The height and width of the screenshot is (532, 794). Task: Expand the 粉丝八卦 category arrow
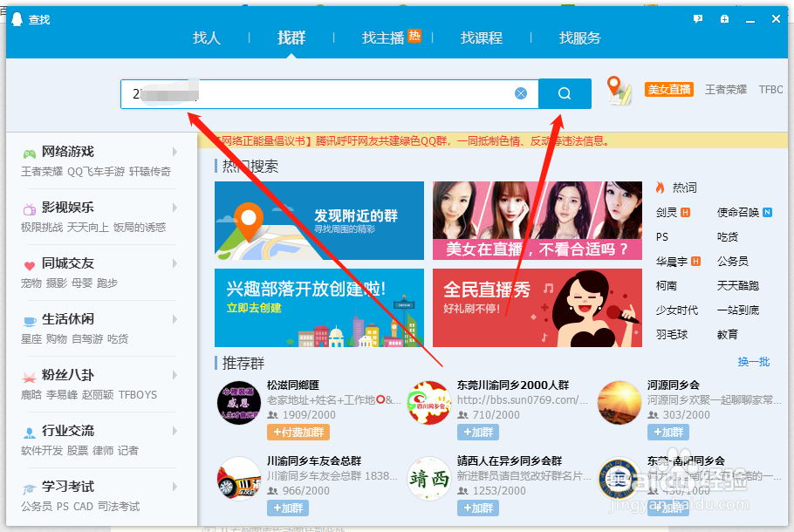click(x=175, y=375)
